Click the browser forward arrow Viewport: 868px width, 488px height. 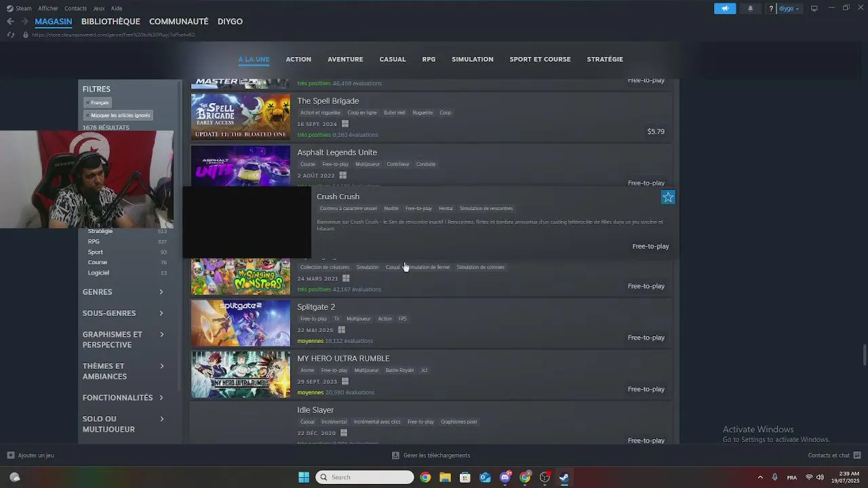24,22
